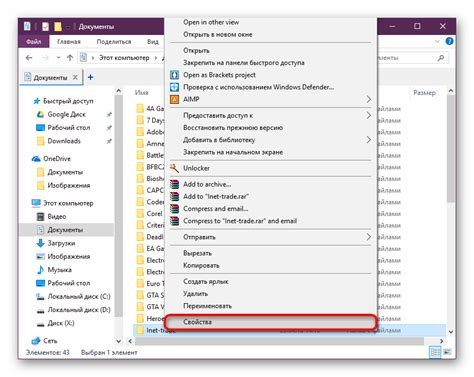Screen dimensions: 474x377
Task: Open recent locations dropdown arrow
Action: (x=58, y=58)
